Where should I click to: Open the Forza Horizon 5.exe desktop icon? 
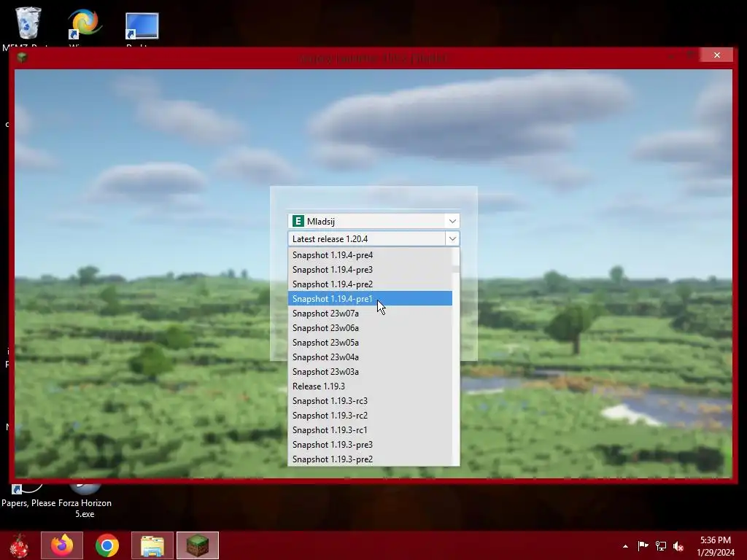click(x=85, y=502)
